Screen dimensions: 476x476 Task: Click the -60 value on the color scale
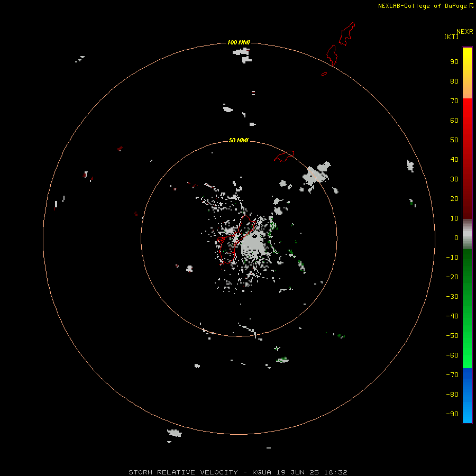click(452, 355)
